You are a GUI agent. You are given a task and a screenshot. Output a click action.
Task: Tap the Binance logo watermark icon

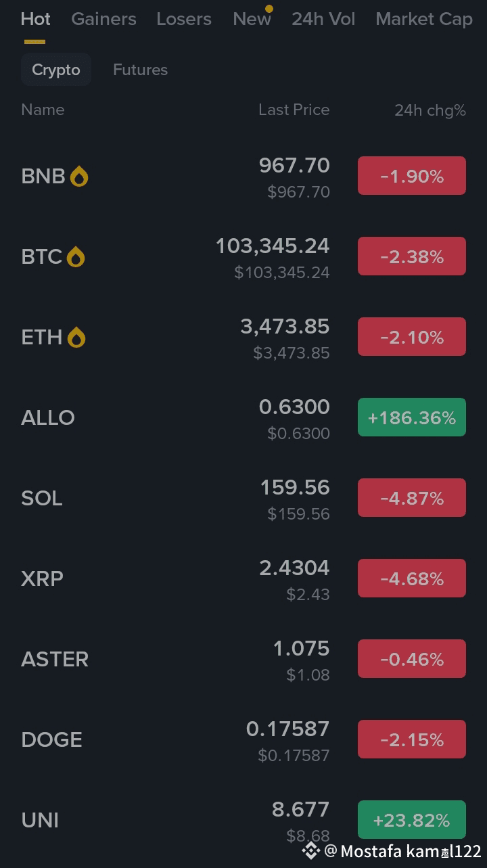(x=310, y=850)
